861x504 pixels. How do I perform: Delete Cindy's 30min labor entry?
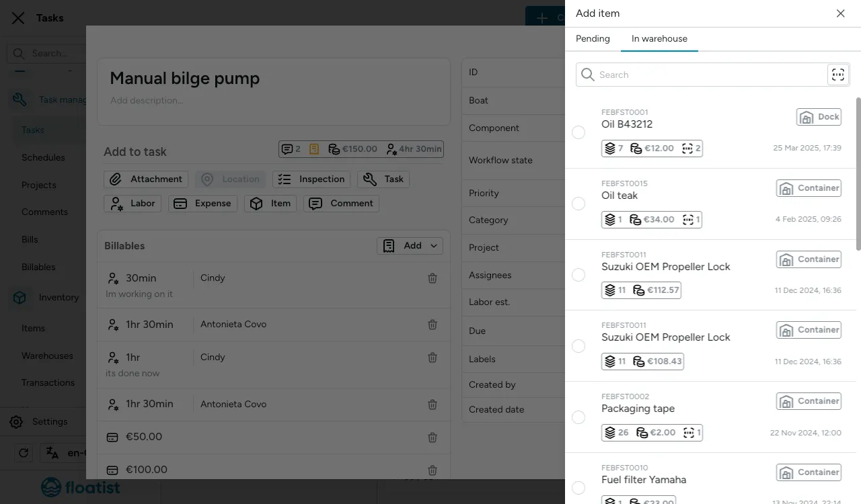point(433,278)
